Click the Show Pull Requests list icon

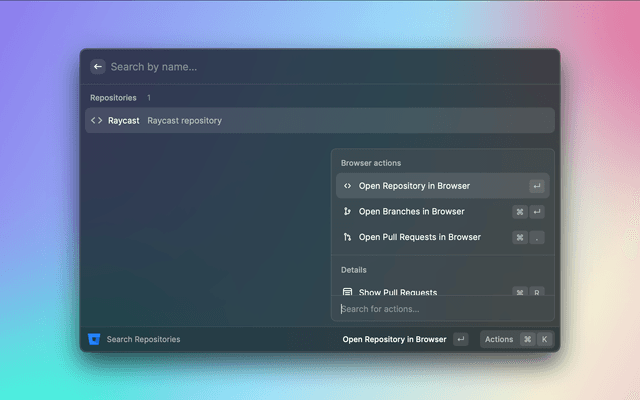click(347, 292)
